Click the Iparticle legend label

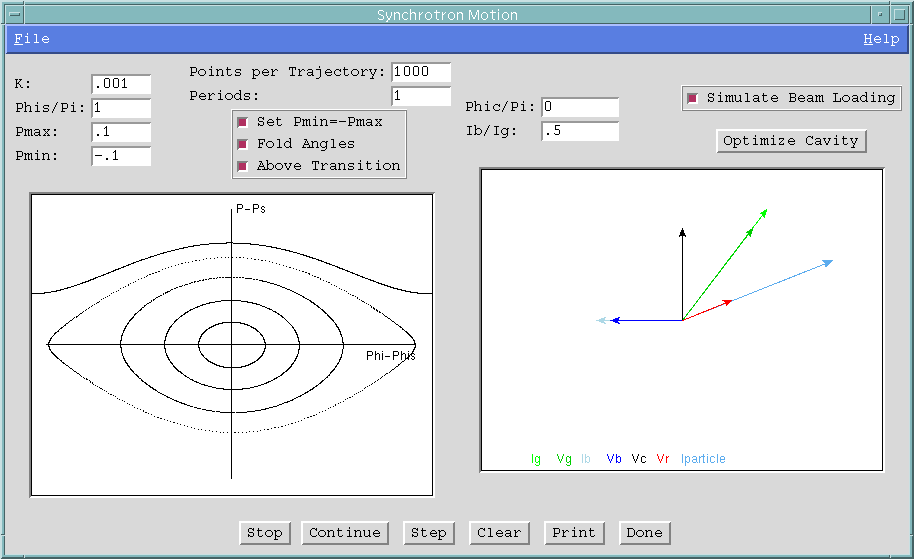[x=703, y=459]
